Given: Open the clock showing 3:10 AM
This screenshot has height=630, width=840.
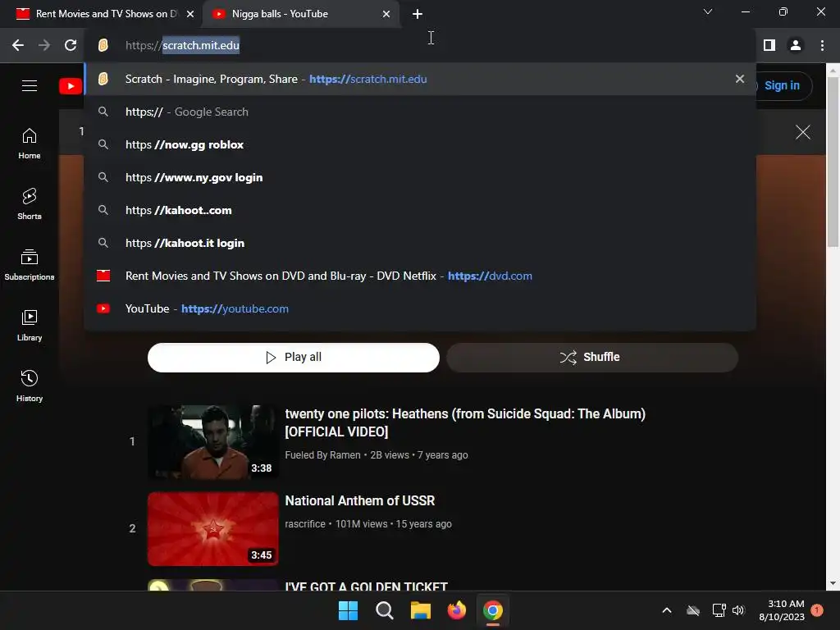Looking at the screenshot, I should click(x=782, y=610).
